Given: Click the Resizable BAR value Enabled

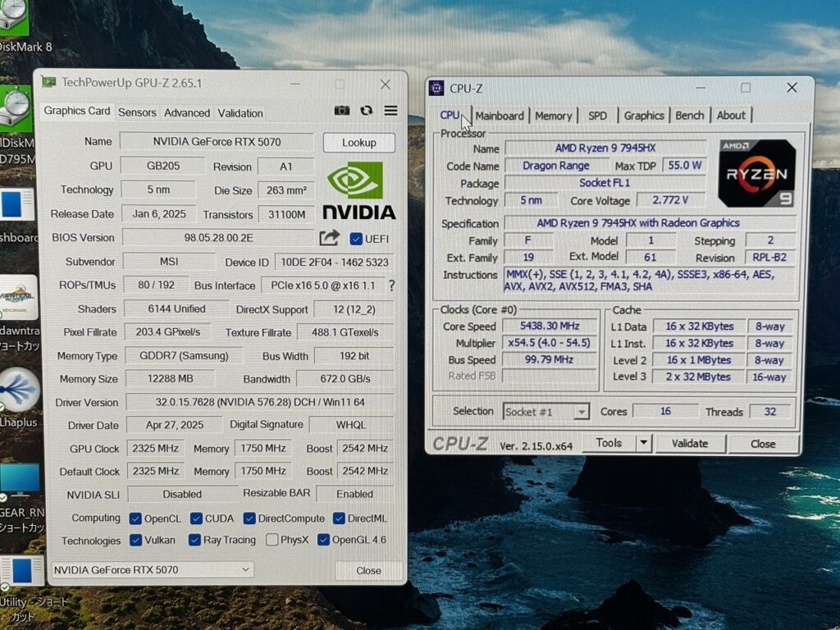Looking at the screenshot, I should 354,494.
